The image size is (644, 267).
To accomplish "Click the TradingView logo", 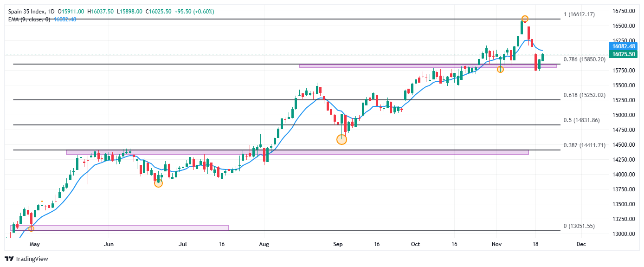I will tap(26, 259).
